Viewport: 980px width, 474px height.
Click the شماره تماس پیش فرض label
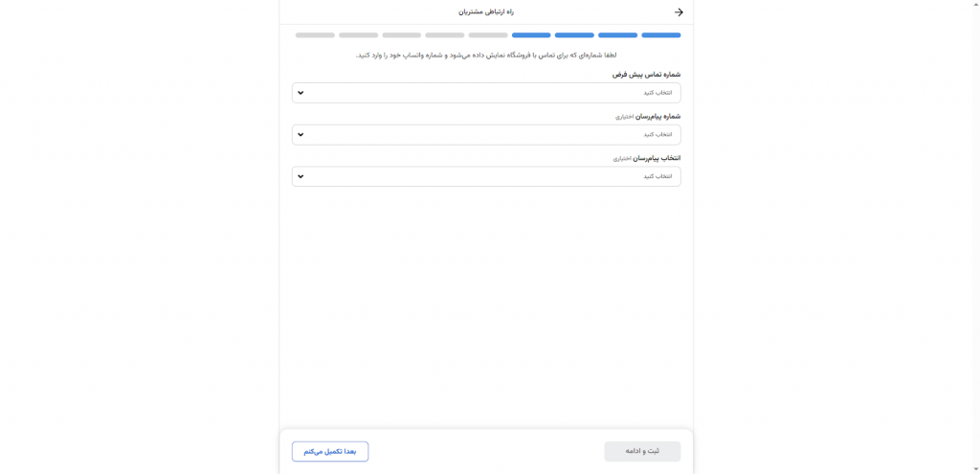[x=646, y=74]
